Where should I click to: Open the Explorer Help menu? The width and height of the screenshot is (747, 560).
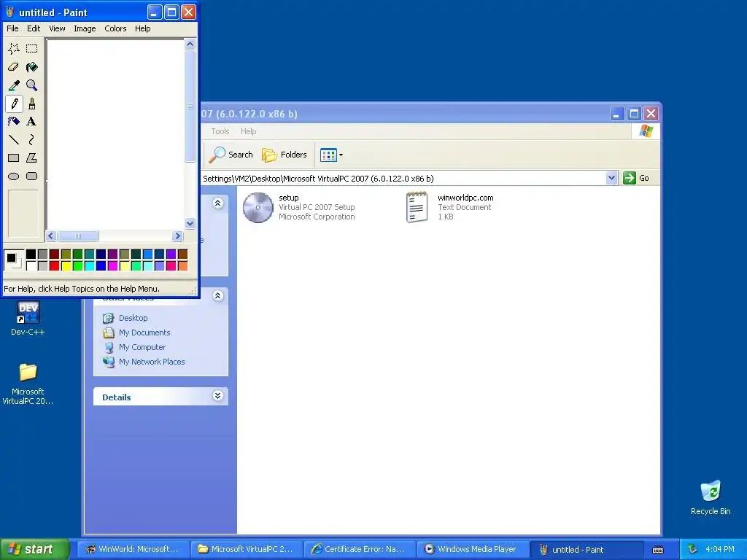tap(248, 131)
